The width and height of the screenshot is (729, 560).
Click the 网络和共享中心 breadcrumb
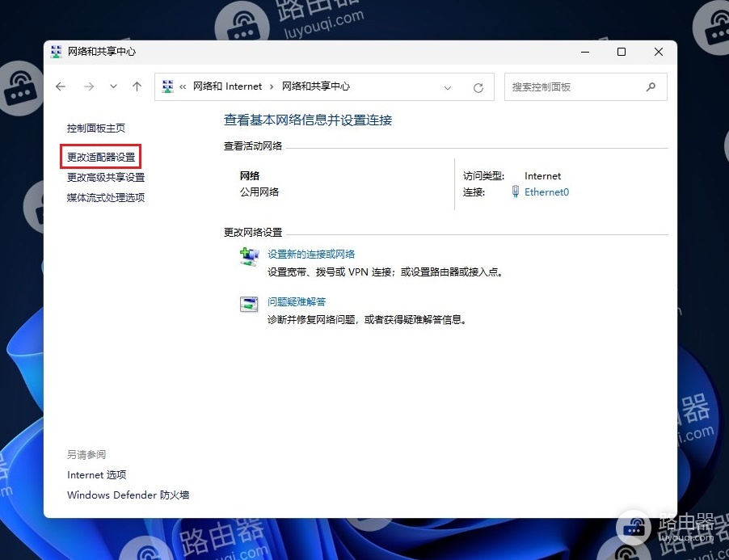point(316,86)
